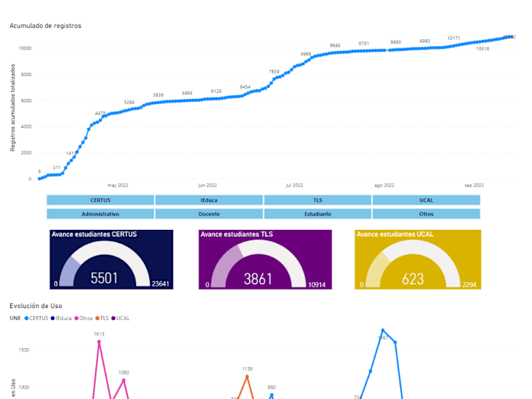This screenshot has height=399, width=532.
Task: Select the Otros role filter
Action: click(426, 214)
